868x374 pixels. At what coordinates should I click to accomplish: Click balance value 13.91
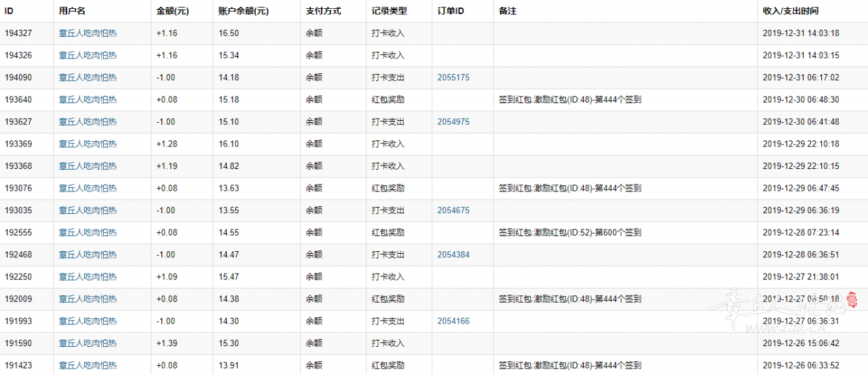[x=229, y=365]
